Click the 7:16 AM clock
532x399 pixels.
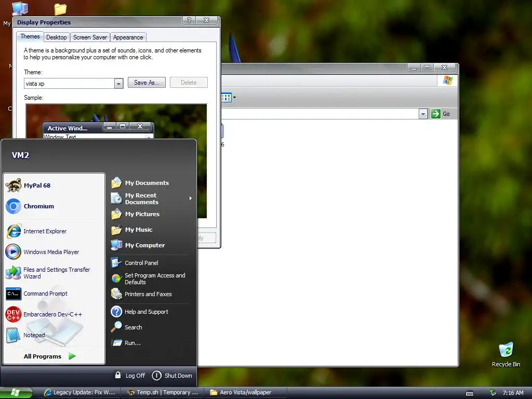(513, 393)
